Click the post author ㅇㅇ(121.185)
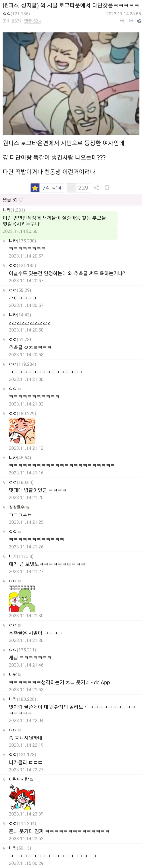 click(16, 14)
